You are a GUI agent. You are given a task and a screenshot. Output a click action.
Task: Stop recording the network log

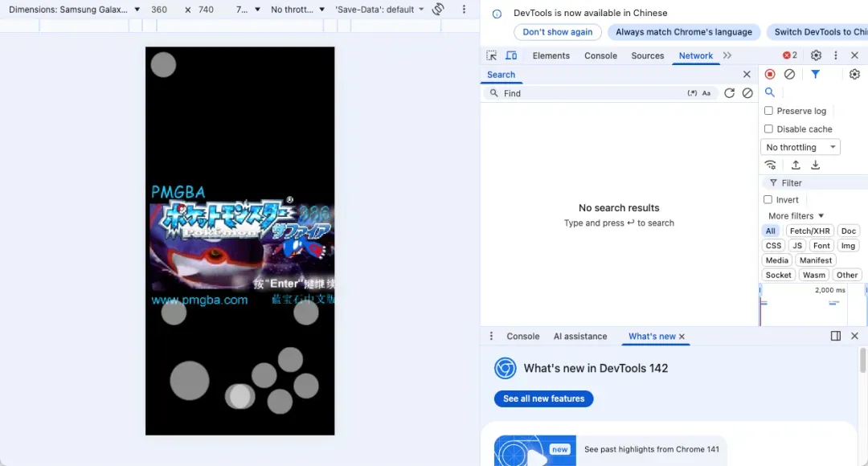point(770,74)
